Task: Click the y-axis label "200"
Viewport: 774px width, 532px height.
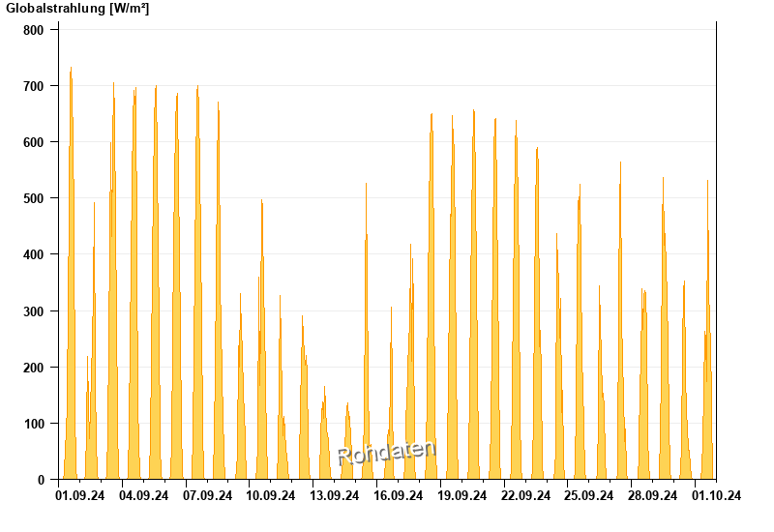Action: pos(34,368)
